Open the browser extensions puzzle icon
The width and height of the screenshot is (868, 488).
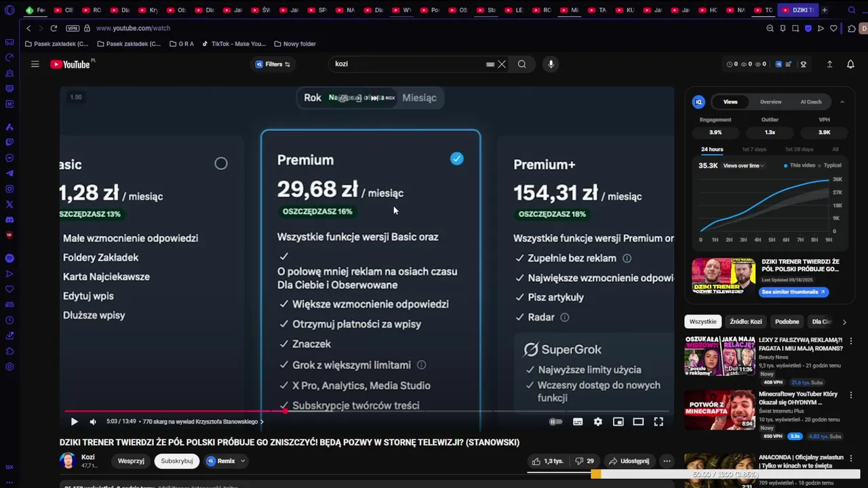[852, 28]
